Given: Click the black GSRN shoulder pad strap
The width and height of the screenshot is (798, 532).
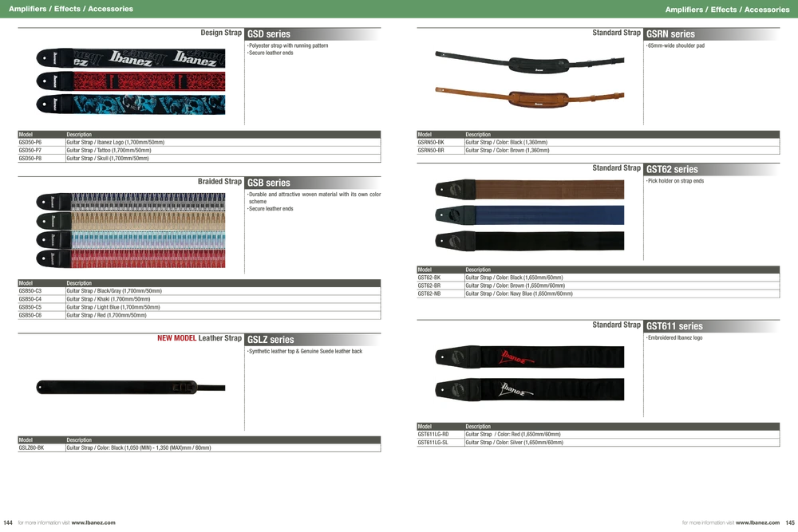Looking at the screenshot, I should click(x=530, y=63).
